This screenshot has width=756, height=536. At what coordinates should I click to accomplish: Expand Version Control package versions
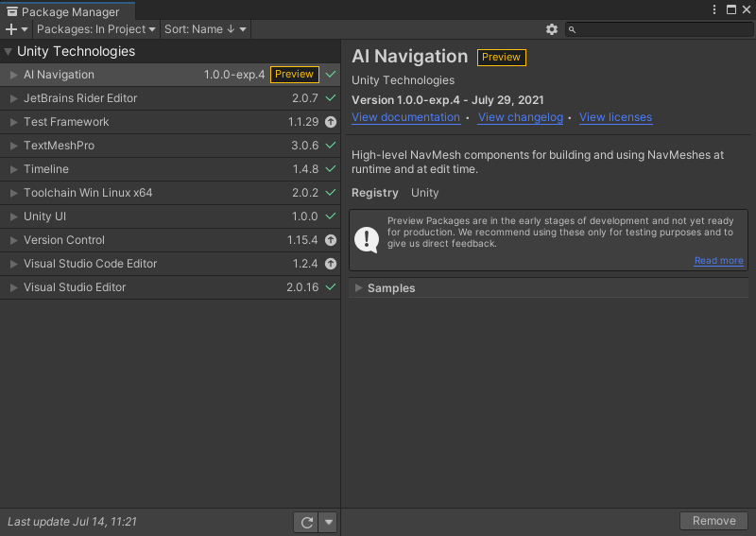tap(14, 240)
